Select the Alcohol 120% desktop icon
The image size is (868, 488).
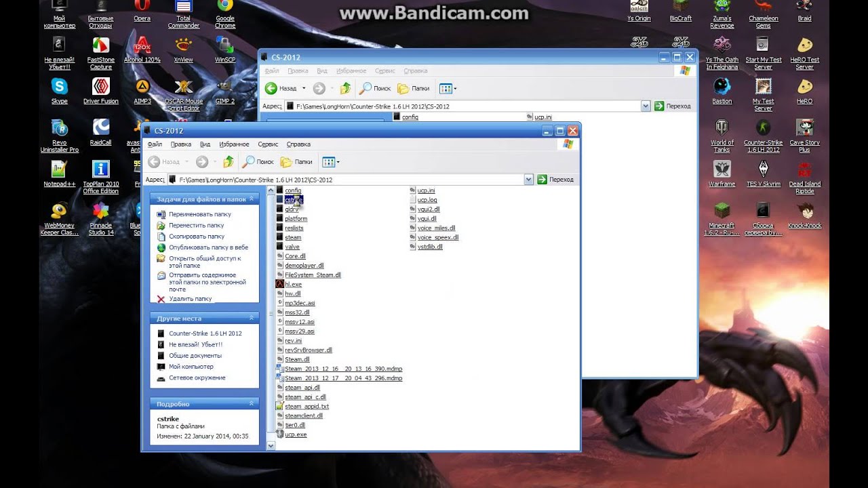tap(142, 49)
